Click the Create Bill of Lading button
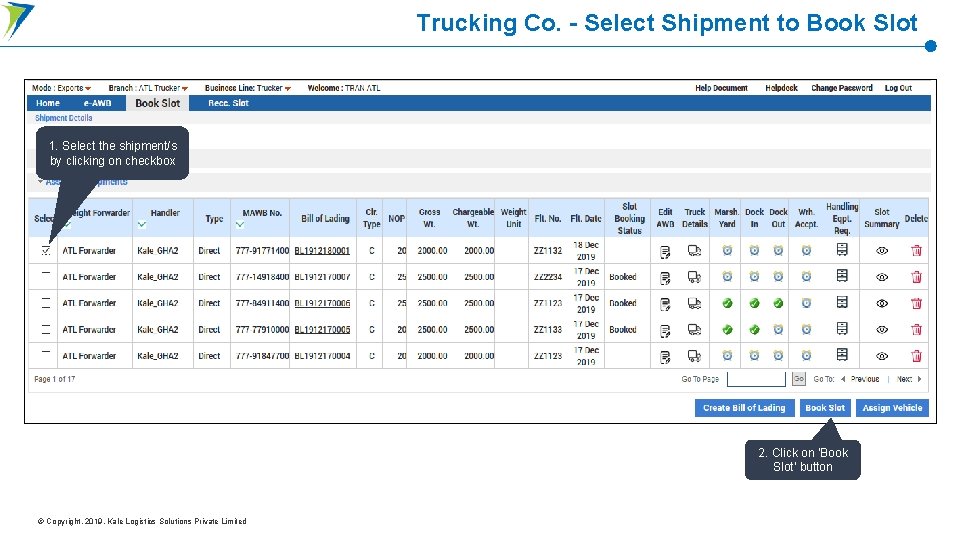 [744, 408]
